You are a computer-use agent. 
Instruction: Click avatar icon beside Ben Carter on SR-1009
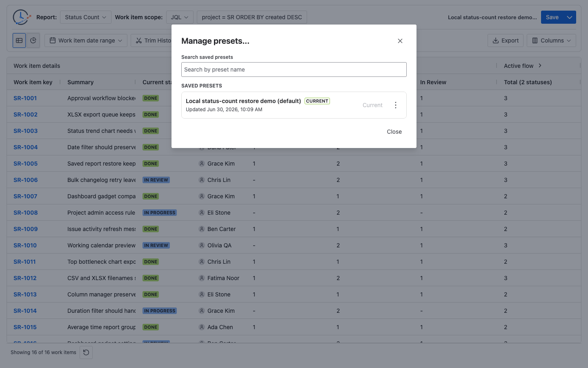tap(202, 229)
